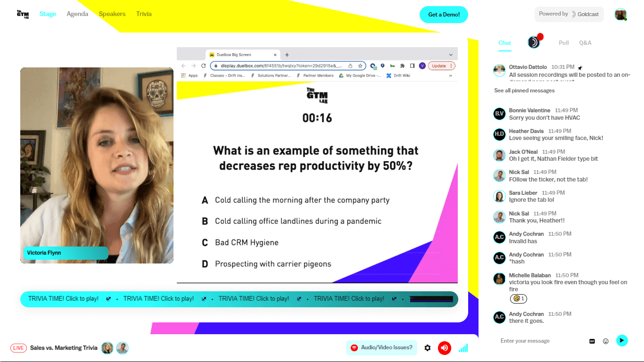Click the Powered by Goldcast badge

[x=569, y=14]
